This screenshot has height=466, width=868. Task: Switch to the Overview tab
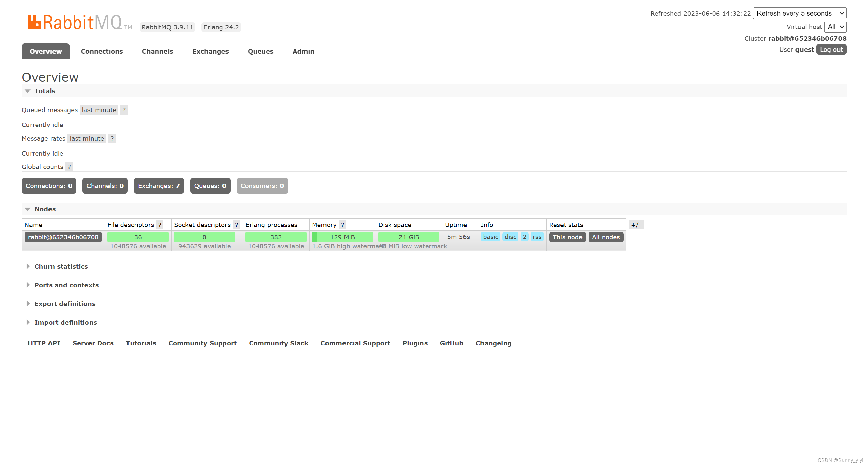pos(46,51)
